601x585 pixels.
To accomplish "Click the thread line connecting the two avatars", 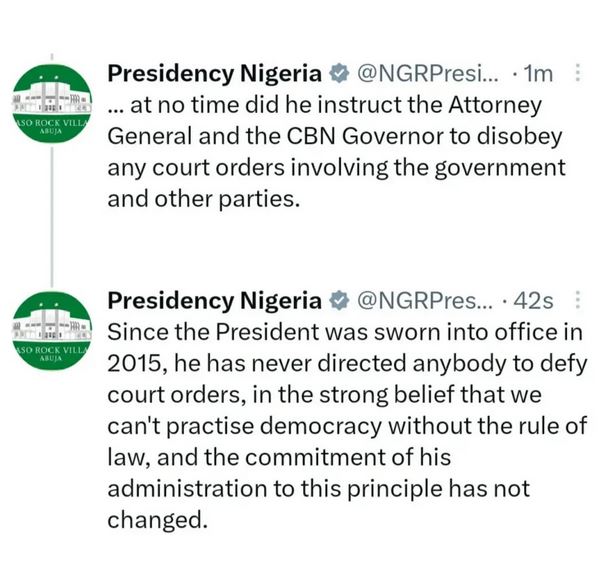I will tap(51, 220).
